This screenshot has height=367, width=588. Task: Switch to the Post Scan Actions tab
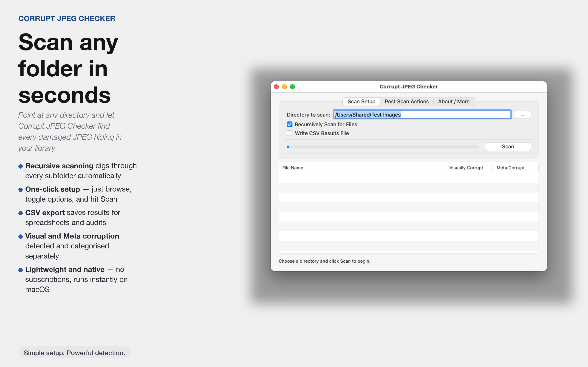coord(407,101)
